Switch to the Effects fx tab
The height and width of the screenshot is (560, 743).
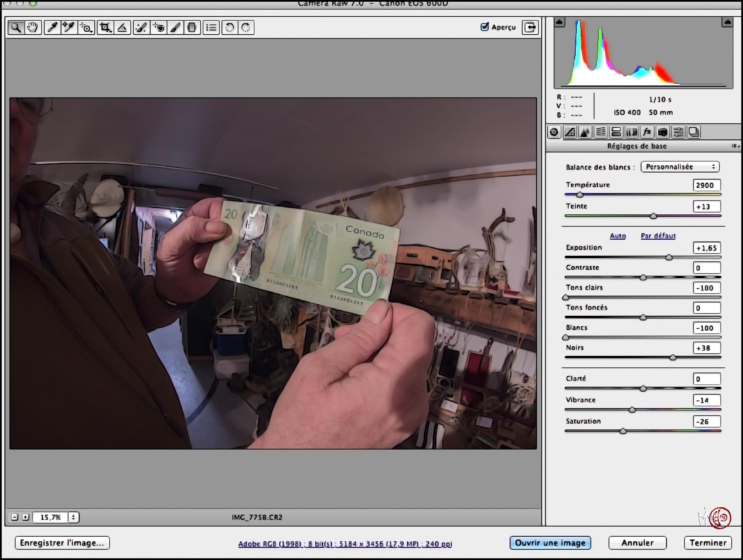pyautogui.click(x=647, y=132)
